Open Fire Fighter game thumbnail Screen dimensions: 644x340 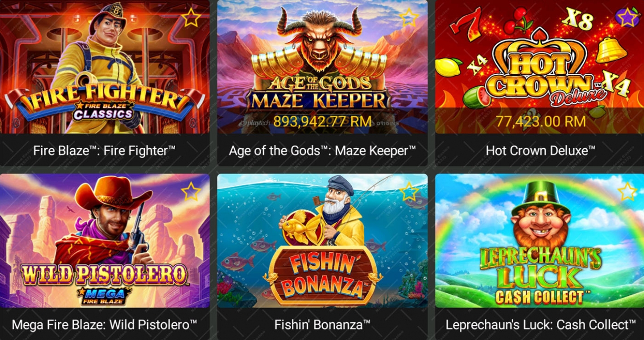pyautogui.click(x=105, y=67)
